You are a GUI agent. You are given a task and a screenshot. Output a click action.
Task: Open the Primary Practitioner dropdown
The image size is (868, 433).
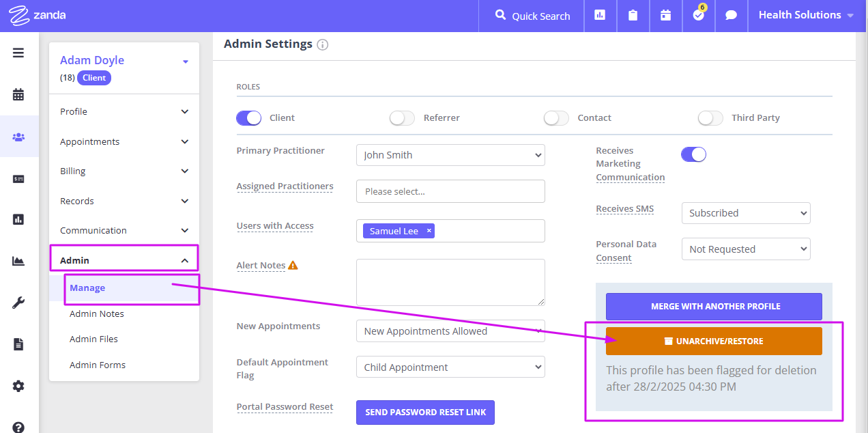pyautogui.click(x=450, y=155)
